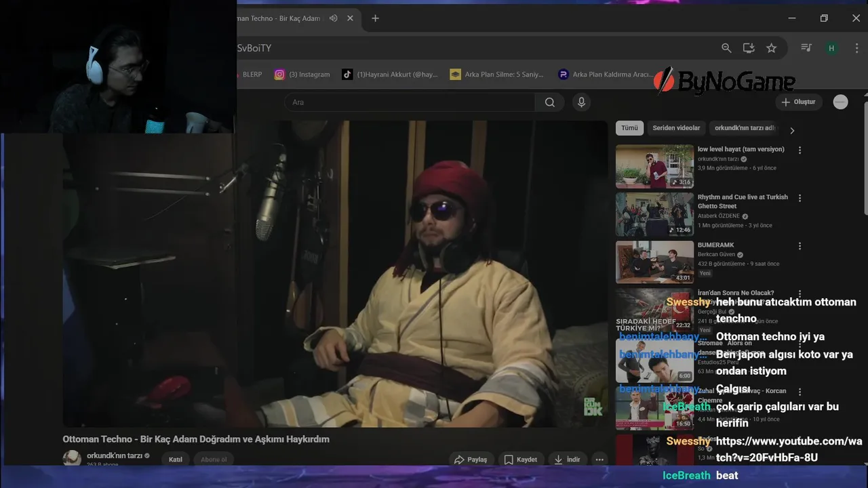Open orkundk'nın tarzı channel avatar
This screenshot has width=868, height=488.
[x=72, y=458]
